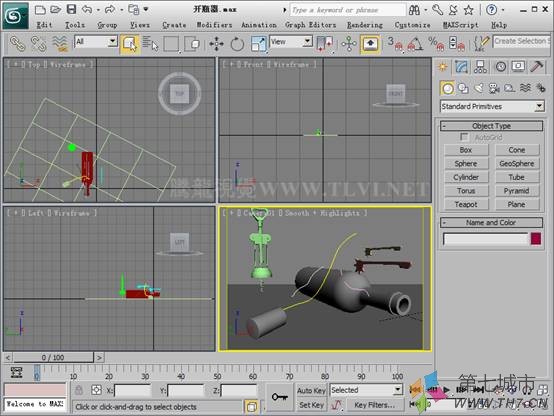Click the Unlink Selection tool

39,43
